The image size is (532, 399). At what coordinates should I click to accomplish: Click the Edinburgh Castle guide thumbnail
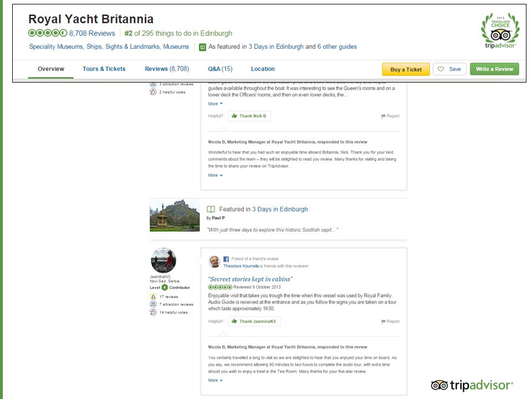[x=175, y=215]
